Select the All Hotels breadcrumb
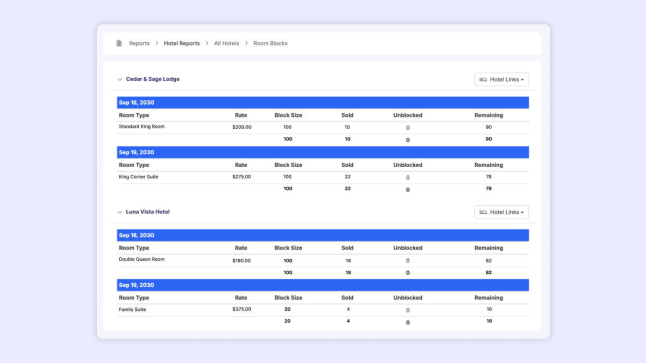This screenshot has height=363, width=646. [x=226, y=43]
